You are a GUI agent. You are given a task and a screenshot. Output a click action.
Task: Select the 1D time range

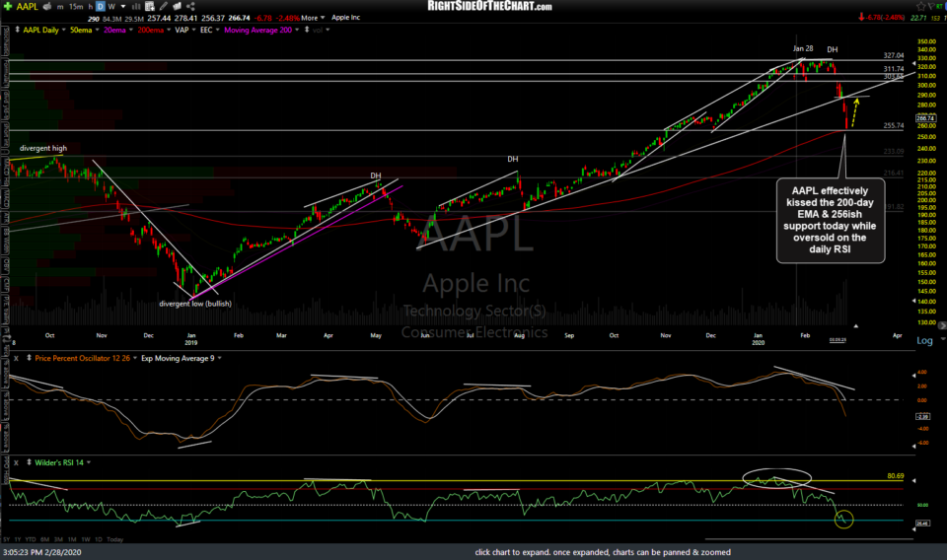(99, 539)
